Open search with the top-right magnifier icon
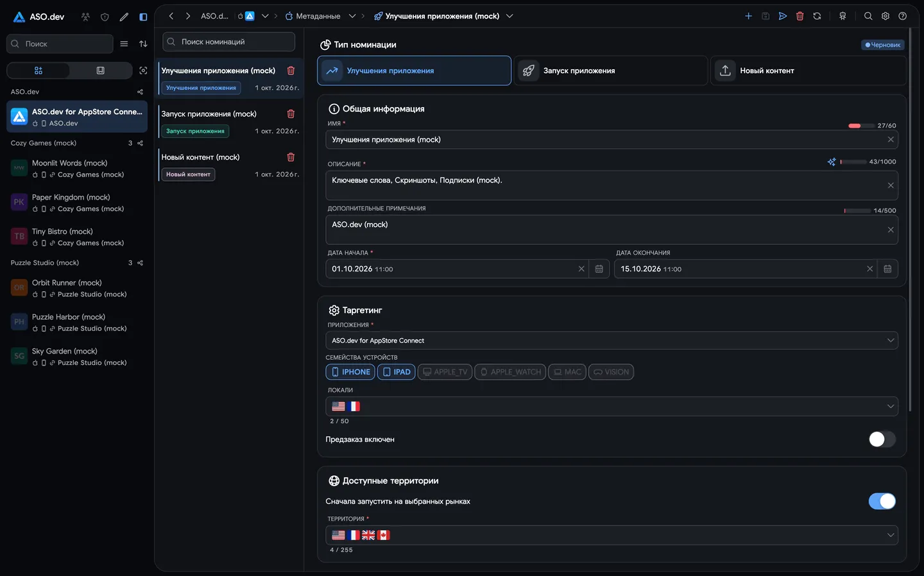 point(868,16)
